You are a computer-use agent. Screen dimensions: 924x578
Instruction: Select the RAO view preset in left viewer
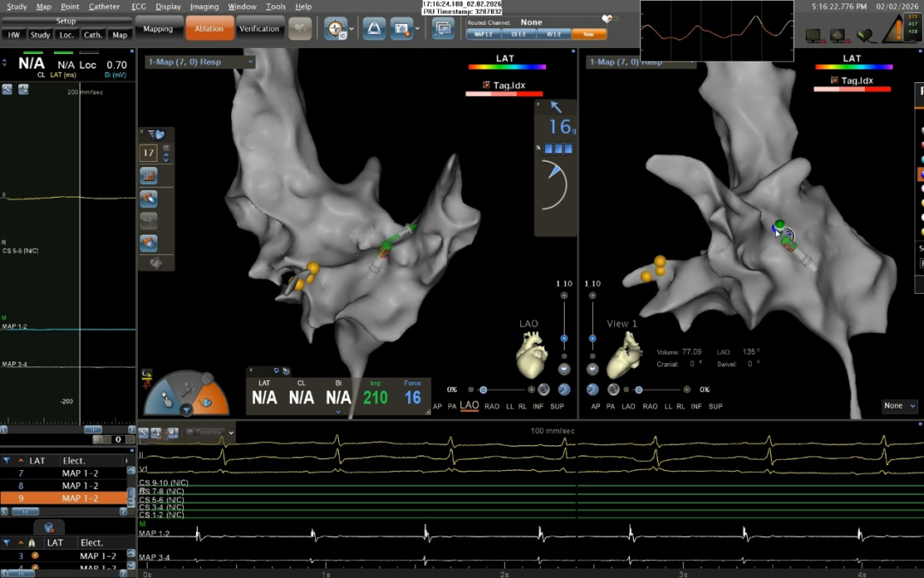494,406
